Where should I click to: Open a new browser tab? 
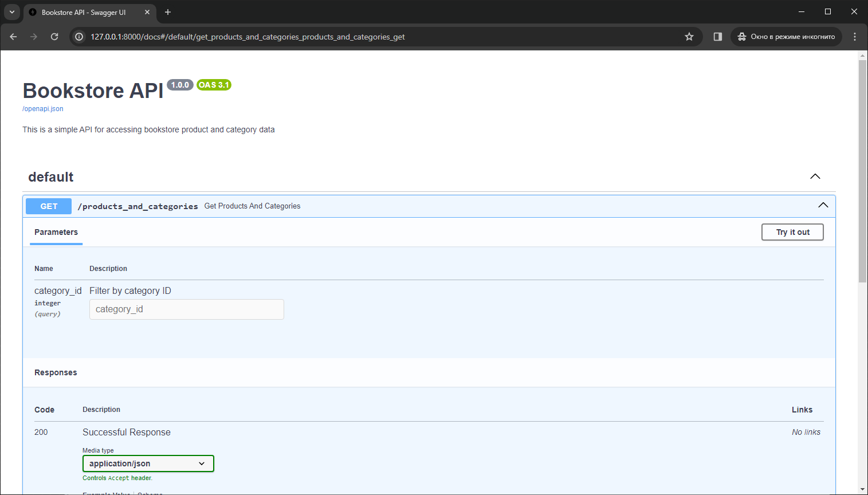pyautogui.click(x=168, y=11)
